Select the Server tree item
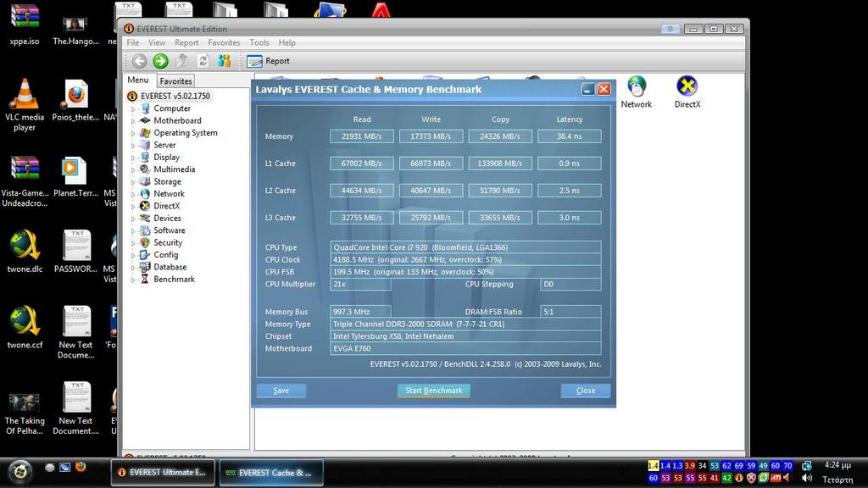 [164, 145]
